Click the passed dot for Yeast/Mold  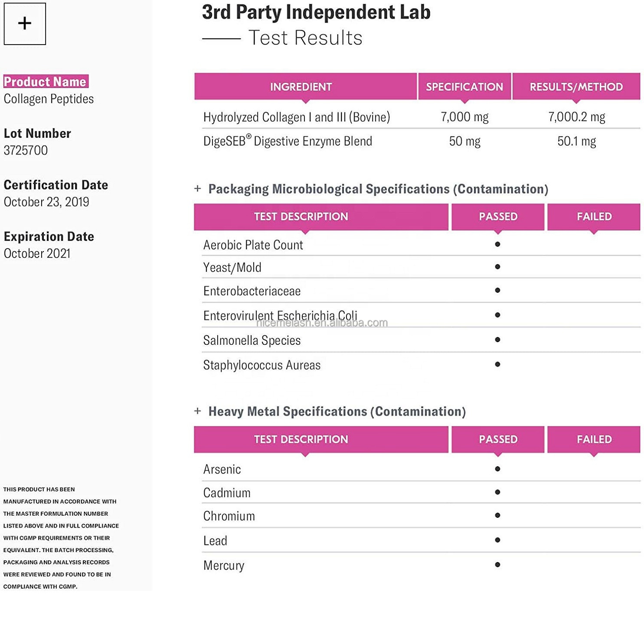(497, 267)
